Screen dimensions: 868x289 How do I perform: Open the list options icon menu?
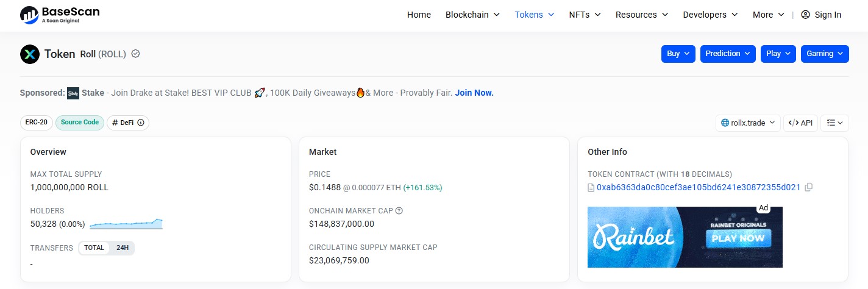coord(834,123)
